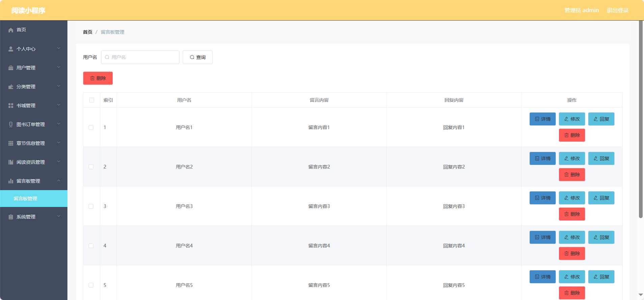Click the 首页 breadcrumb link
644x300 pixels.
point(88,32)
